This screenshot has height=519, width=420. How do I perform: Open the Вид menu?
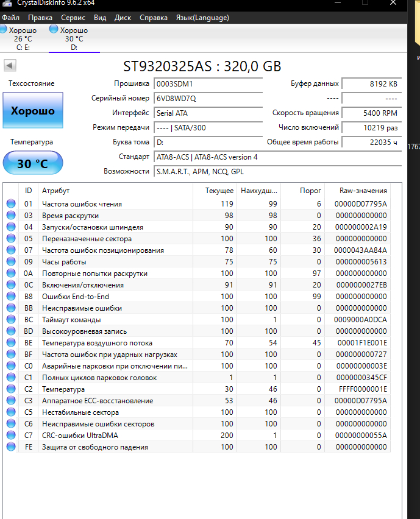100,18
